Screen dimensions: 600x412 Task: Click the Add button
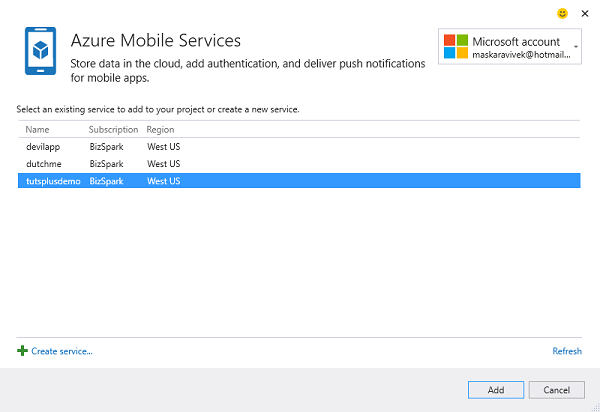pos(496,390)
